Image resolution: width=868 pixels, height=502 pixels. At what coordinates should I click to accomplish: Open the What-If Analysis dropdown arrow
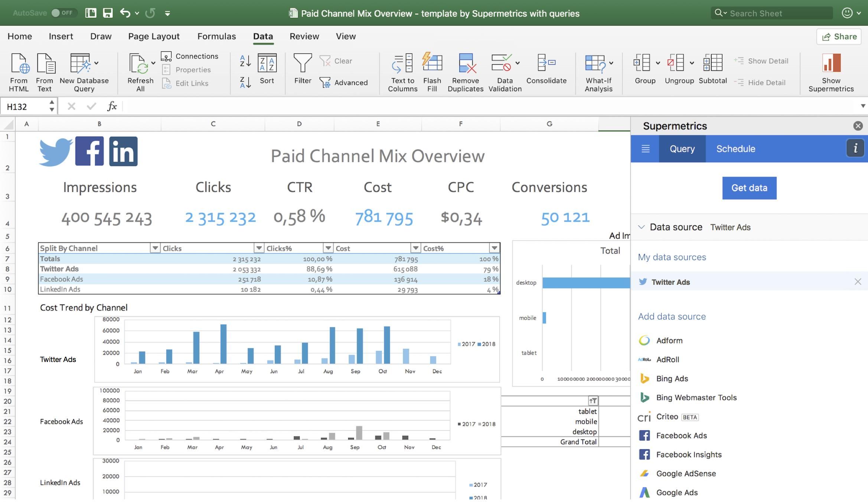[611, 63]
